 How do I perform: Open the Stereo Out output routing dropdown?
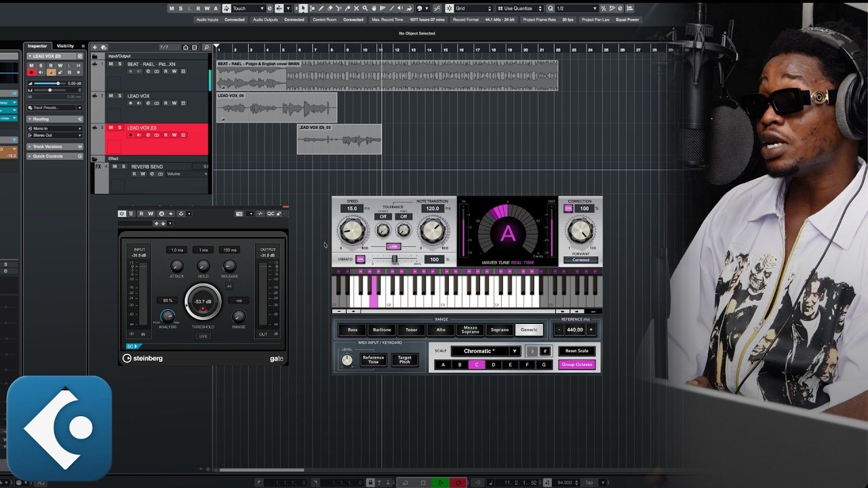pyautogui.click(x=55, y=135)
